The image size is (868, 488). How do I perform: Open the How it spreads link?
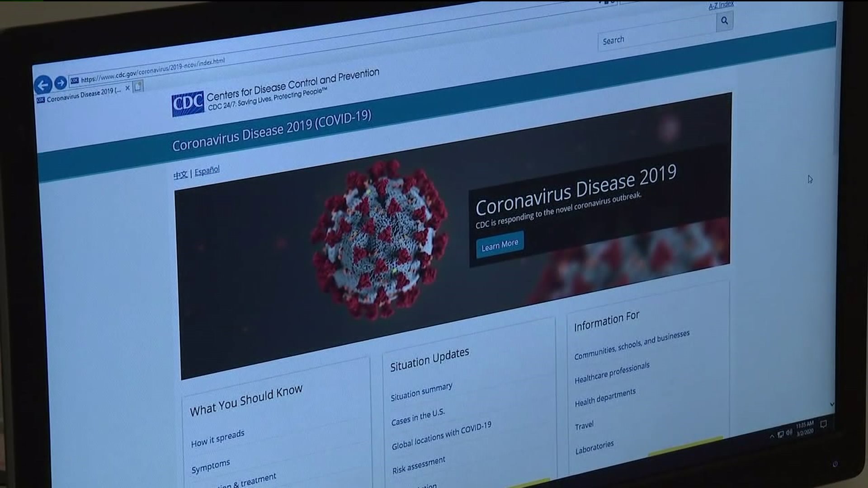pos(217,439)
